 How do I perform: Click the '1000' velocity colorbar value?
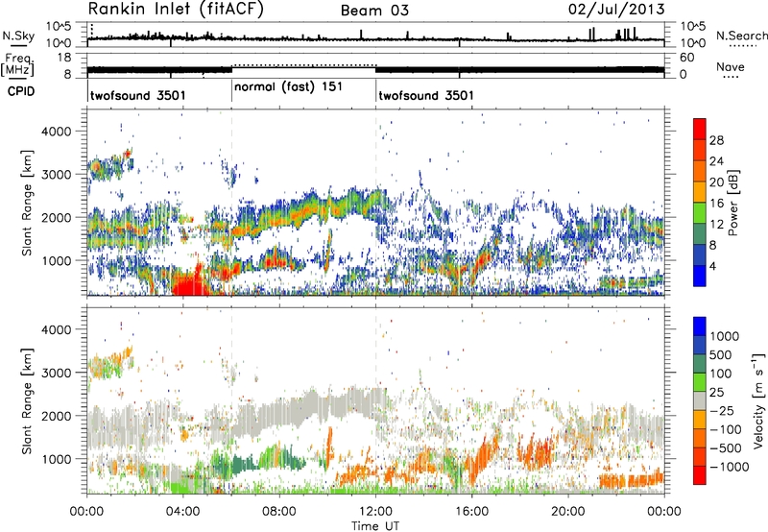(725, 336)
